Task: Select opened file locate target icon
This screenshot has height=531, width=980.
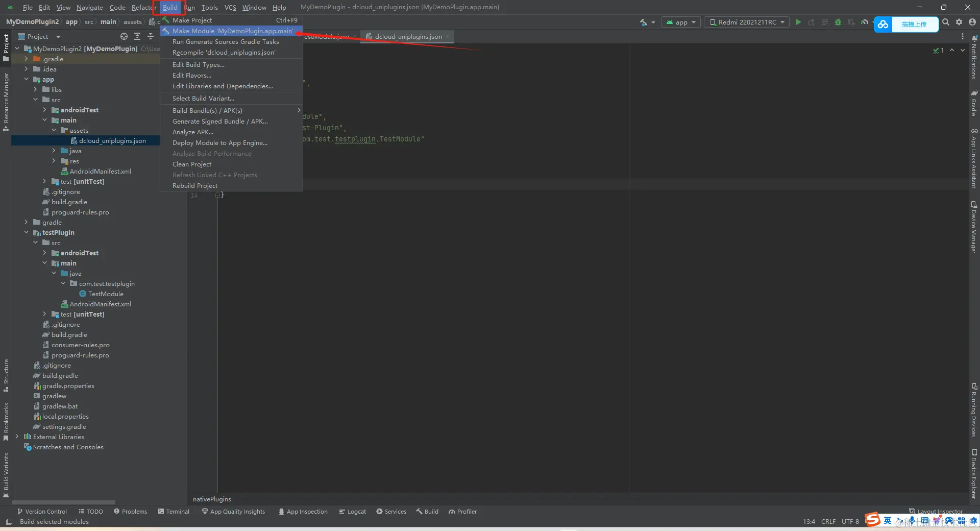Action: coord(124,36)
